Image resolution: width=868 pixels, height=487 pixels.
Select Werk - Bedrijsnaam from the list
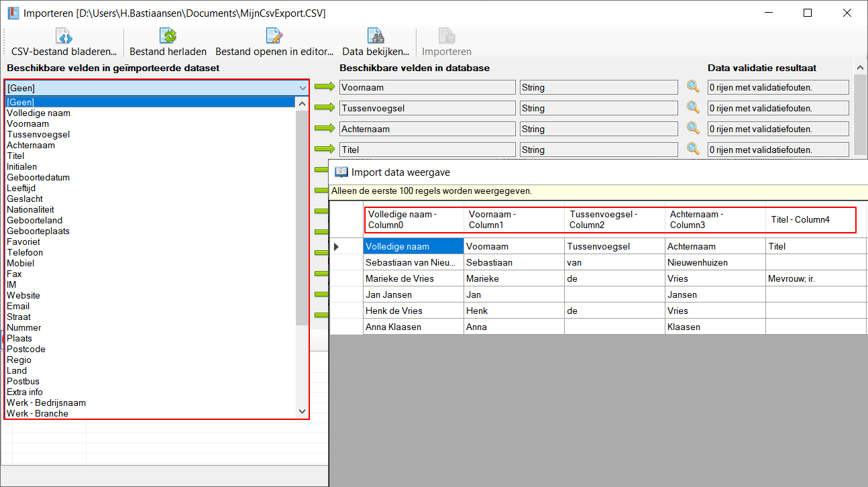pyautogui.click(x=46, y=403)
